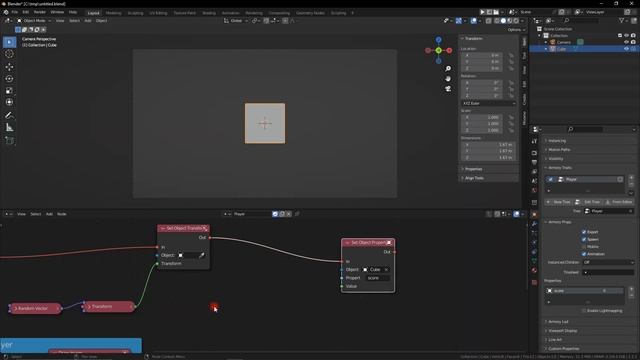Click the green Y axis gizmo ball
Image resolution: width=640 pixels, height=360 pixels.
click(438, 51)
